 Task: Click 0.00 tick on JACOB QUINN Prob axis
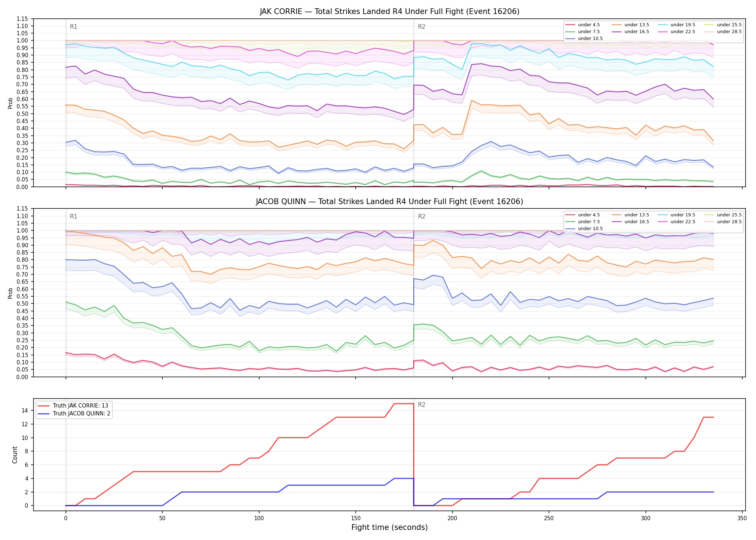22,377
